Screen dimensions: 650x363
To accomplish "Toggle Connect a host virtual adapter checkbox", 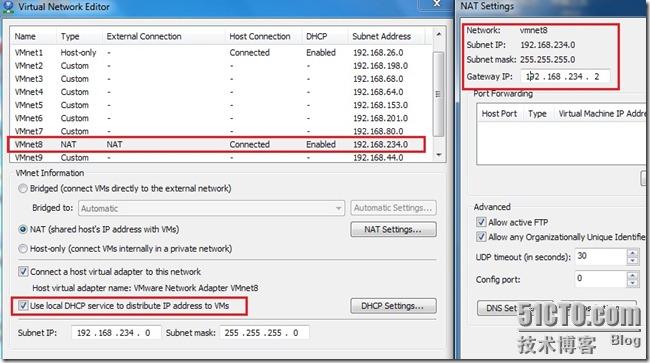I will (x=23, y=272).
